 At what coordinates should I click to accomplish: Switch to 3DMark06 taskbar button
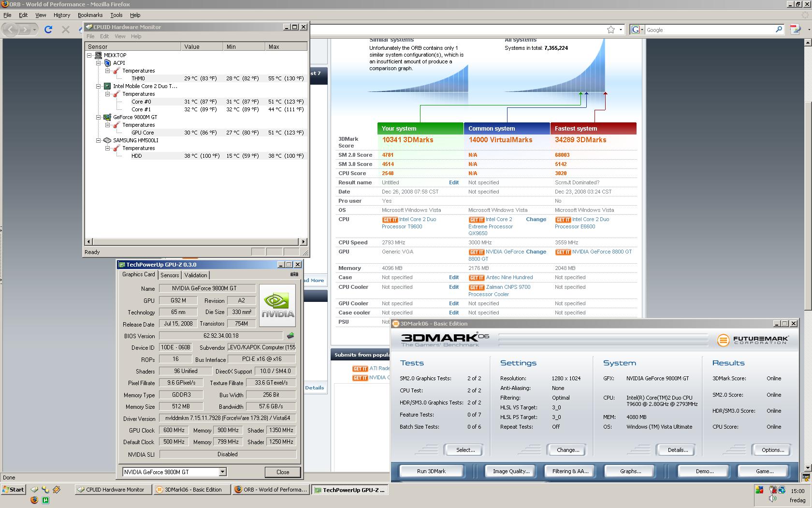191,490
